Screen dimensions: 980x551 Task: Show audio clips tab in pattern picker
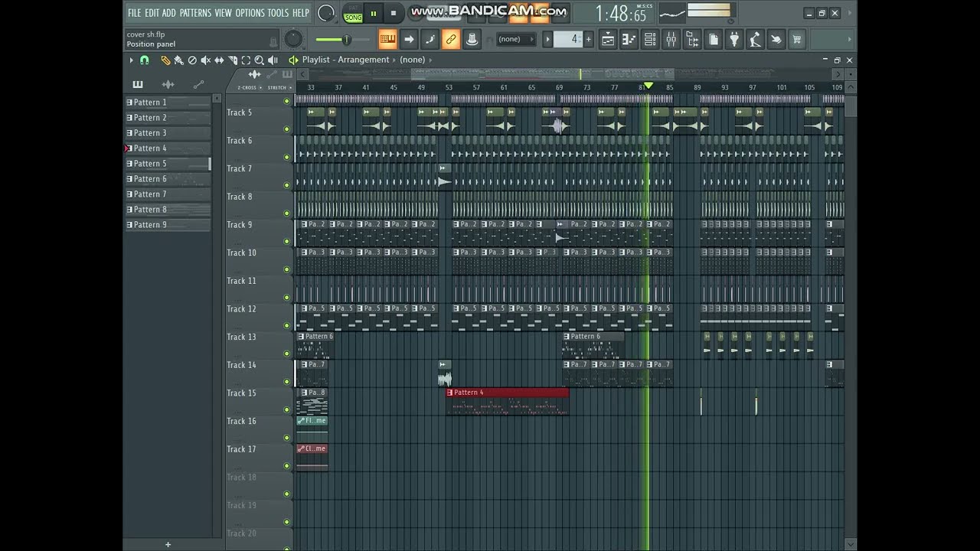pyautogui.click(x=168, y=84)
